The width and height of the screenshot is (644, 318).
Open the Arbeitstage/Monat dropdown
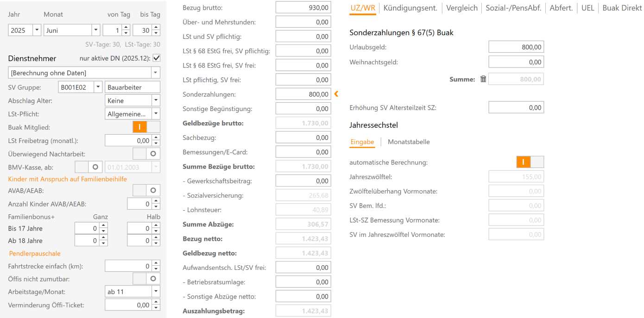(x=155, y=292)
